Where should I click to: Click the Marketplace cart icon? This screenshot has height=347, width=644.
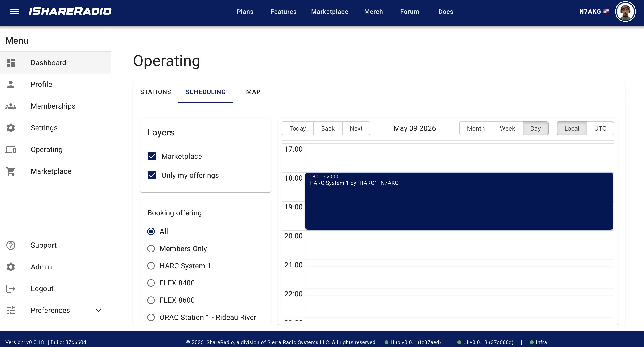pos(11,171)
